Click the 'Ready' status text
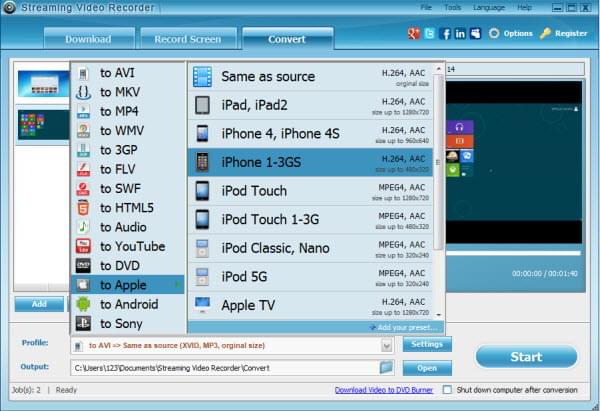 66,390
